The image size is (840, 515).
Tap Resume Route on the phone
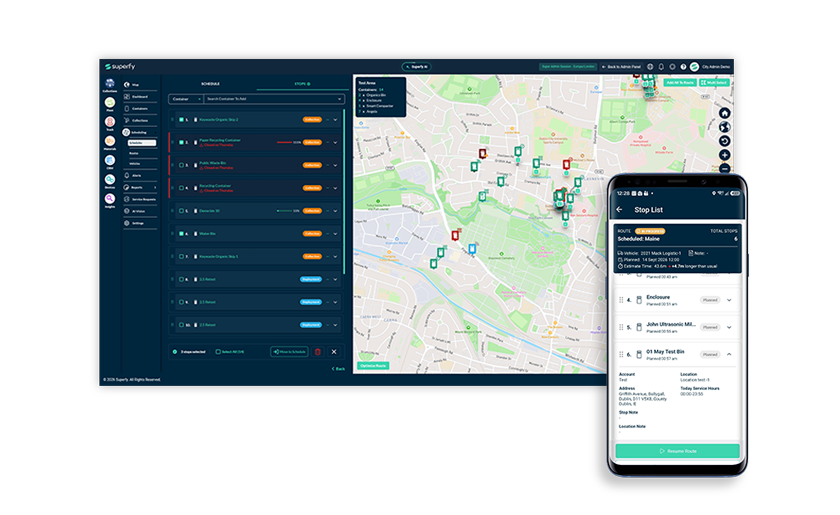click(x=678, y=451)
